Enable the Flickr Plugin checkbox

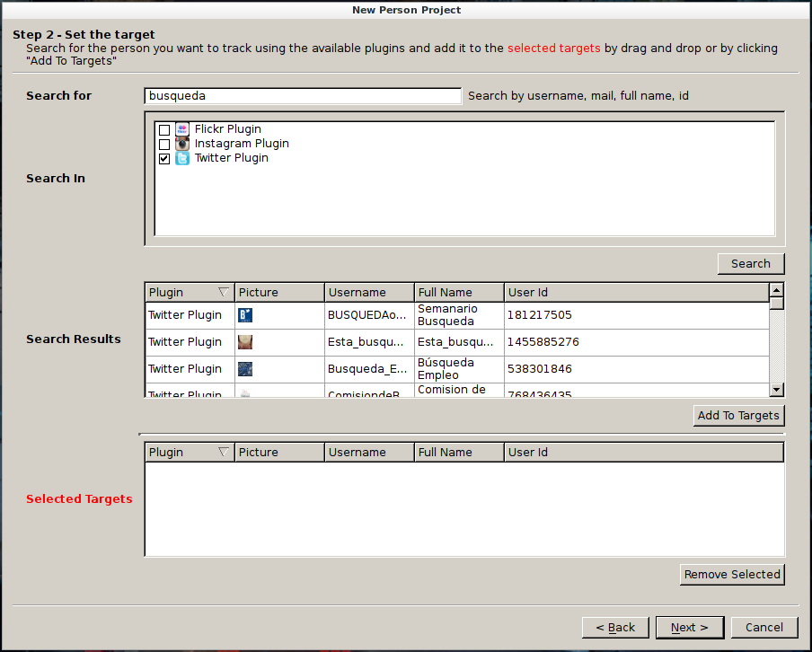(x=164, y=130)
